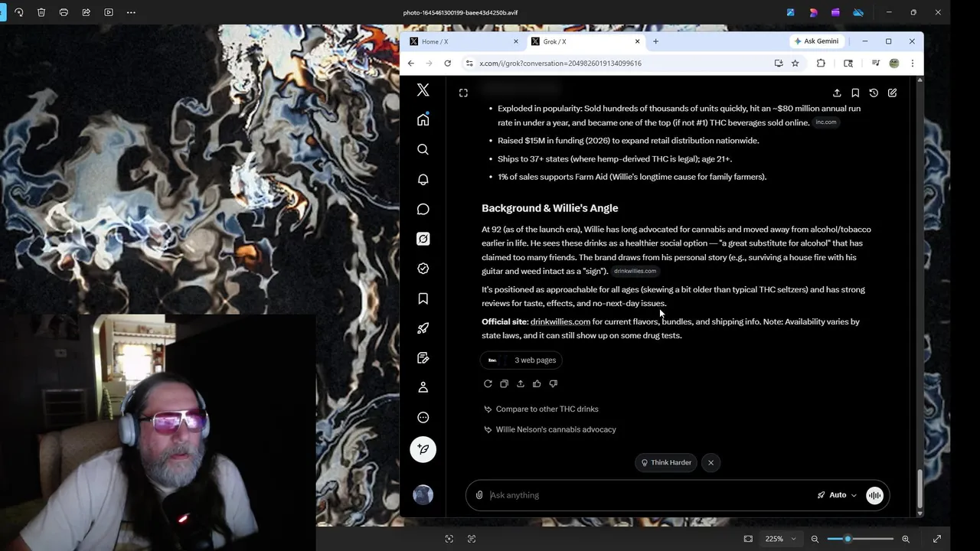Viewport: 980px width, 551px height.
Task: Zoom in with Photos magnifier plus
Action: point(906,539)
